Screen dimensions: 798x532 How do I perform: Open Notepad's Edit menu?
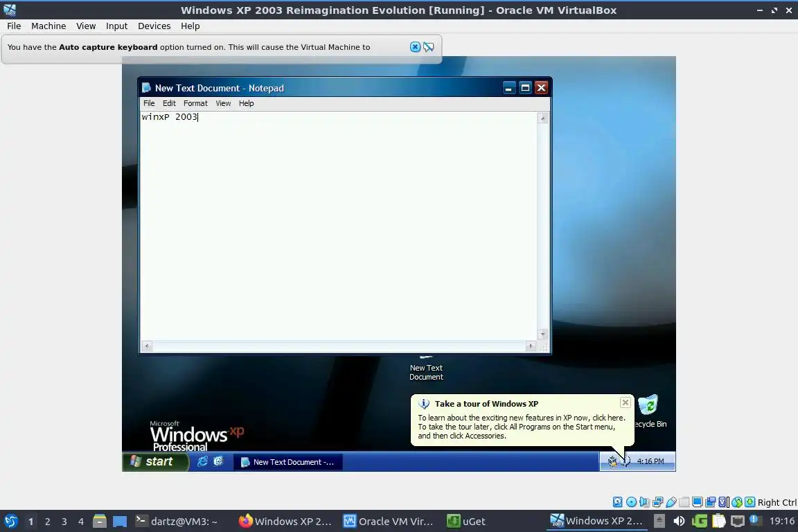169,103
